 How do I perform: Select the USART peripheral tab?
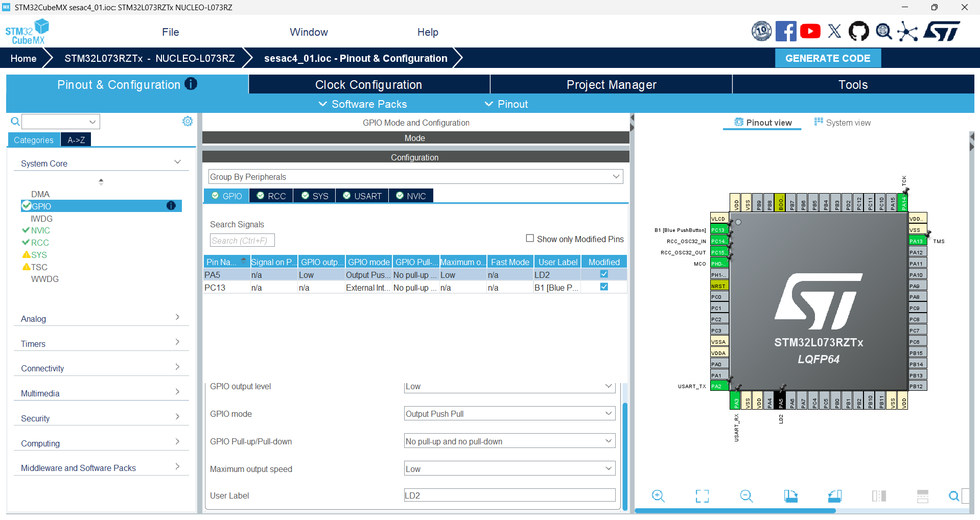pyautogui.click(x=362, y=196)
